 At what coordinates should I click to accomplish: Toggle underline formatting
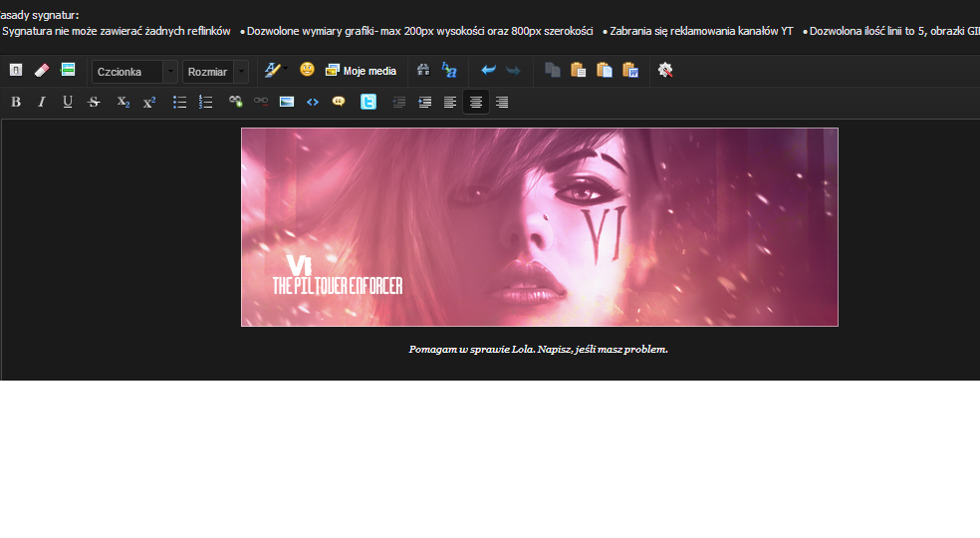coord(68,102)
